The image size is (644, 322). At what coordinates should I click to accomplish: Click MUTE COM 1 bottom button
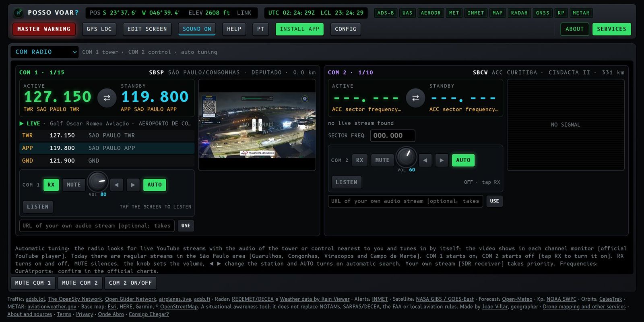(x=33, y=283)
